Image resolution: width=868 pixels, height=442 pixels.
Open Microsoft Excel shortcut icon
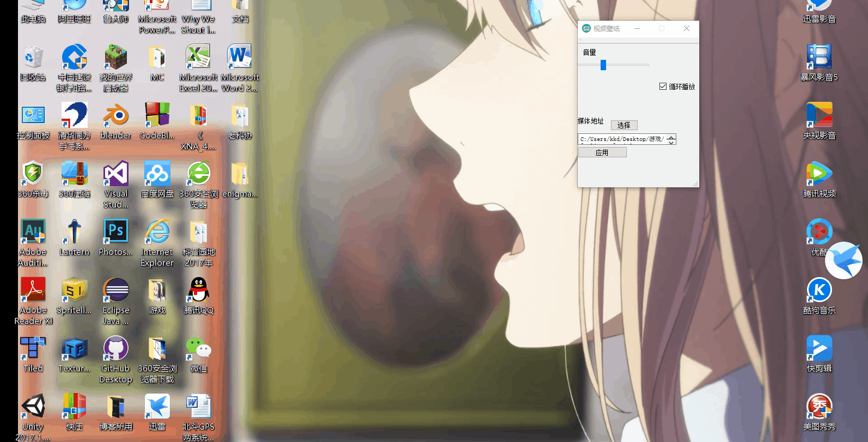click(x=199, y=57)
